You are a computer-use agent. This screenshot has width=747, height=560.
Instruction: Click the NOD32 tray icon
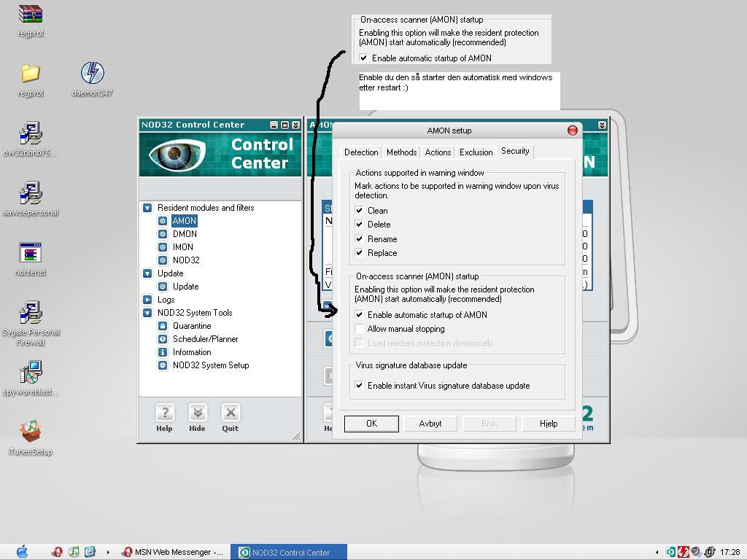coord(671,552)
